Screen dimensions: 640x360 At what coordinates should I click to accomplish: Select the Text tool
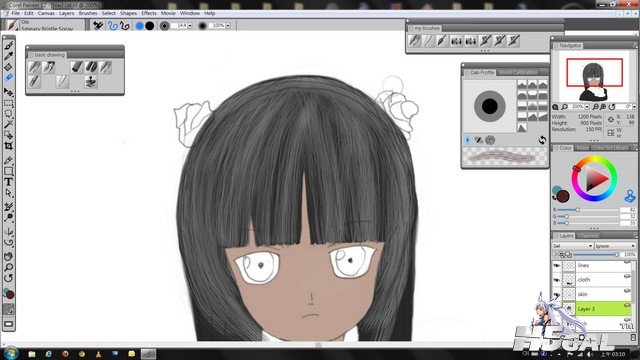tap(9, 182)
